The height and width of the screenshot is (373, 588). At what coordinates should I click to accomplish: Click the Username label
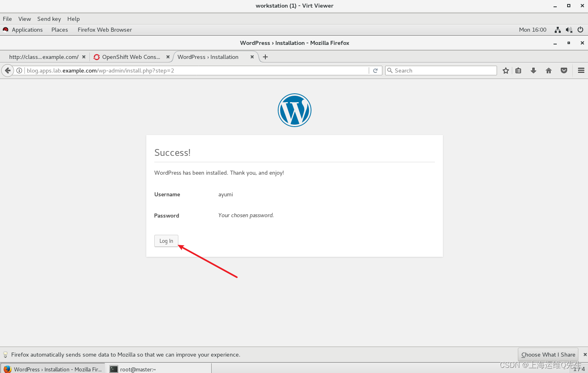tap(167, 194)
